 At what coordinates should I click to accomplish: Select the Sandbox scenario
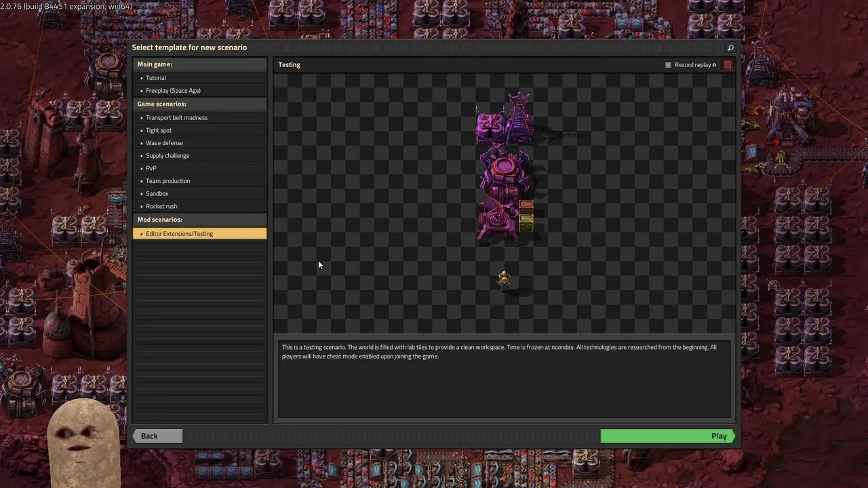pos(200,194)
